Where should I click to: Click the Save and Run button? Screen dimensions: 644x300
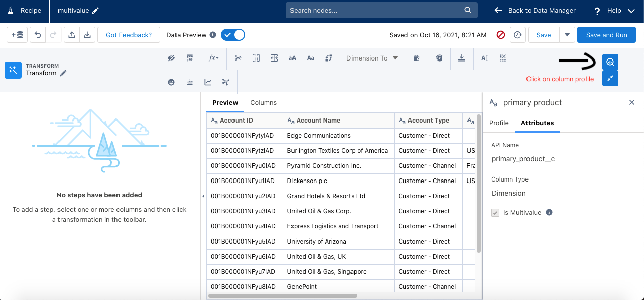pyautogui.click(x=606, y=35)
